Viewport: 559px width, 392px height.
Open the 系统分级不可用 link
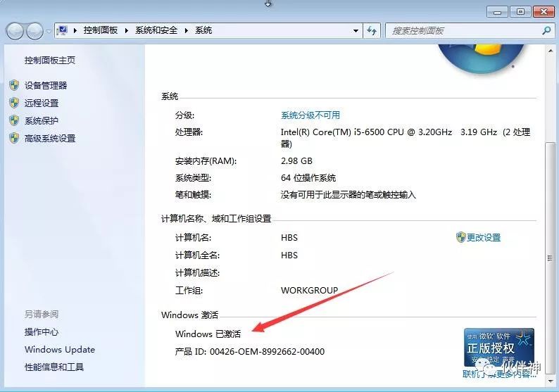pyautogui.click(x=310, y=115)
